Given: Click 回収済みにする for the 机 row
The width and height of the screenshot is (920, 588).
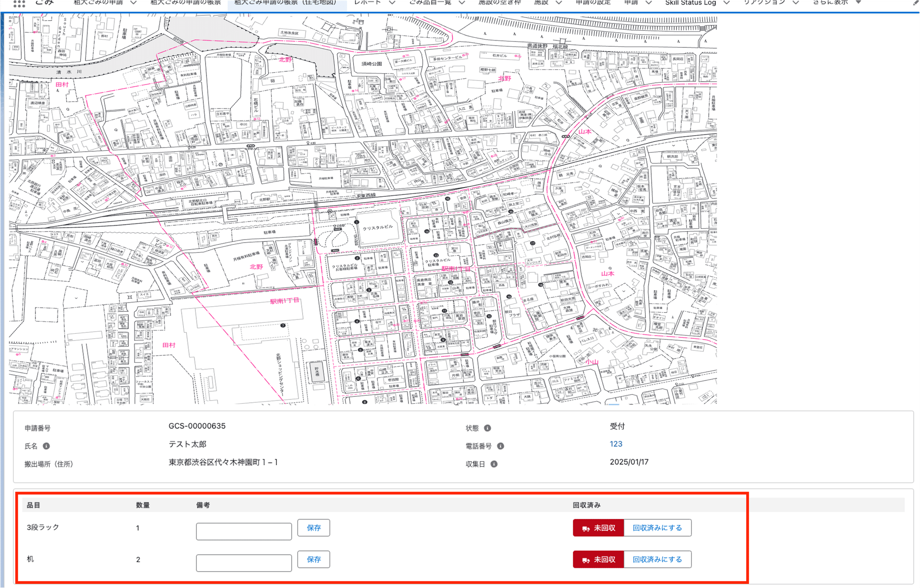Looking at the screenshot, I should [x=657, y=559].
